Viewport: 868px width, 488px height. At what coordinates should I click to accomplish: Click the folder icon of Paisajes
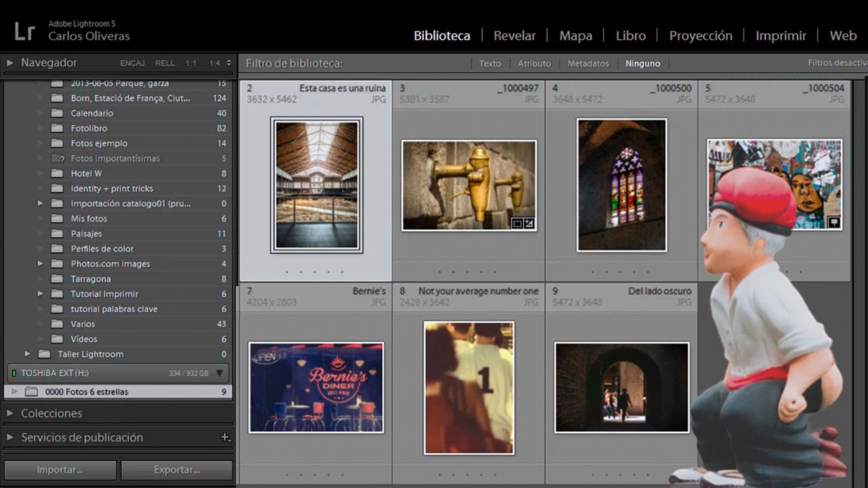pyautogui.click(x=58, y=234)
